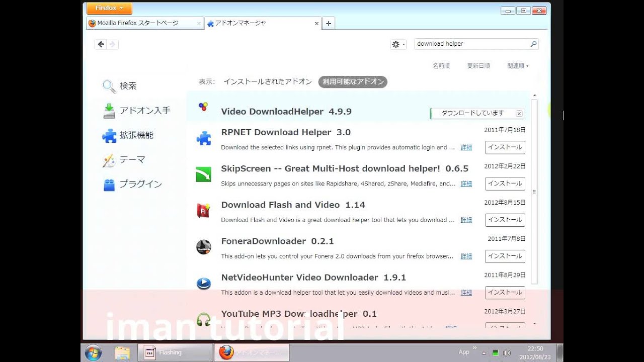Open the network status tray icon

click(x=495, y=353)
